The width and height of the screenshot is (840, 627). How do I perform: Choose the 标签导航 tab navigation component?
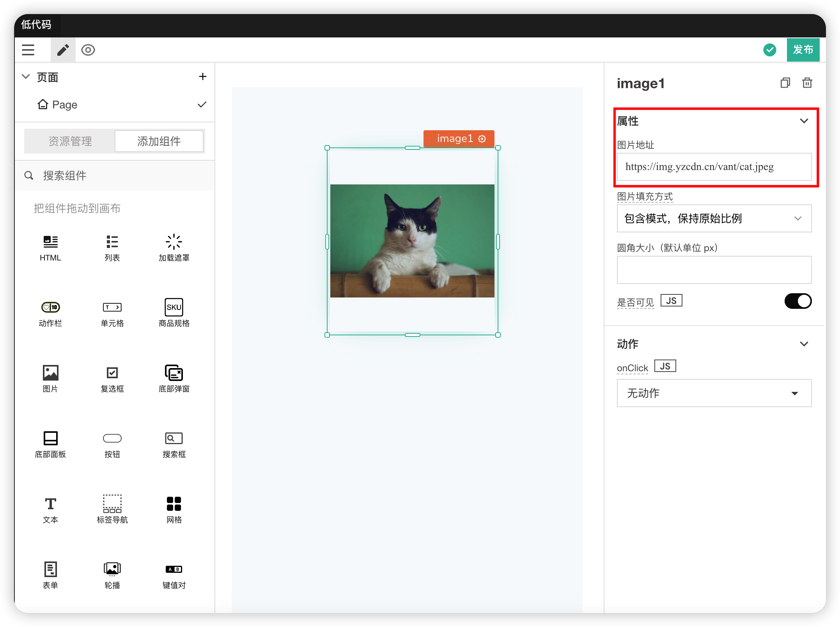(x=112, y=504)
